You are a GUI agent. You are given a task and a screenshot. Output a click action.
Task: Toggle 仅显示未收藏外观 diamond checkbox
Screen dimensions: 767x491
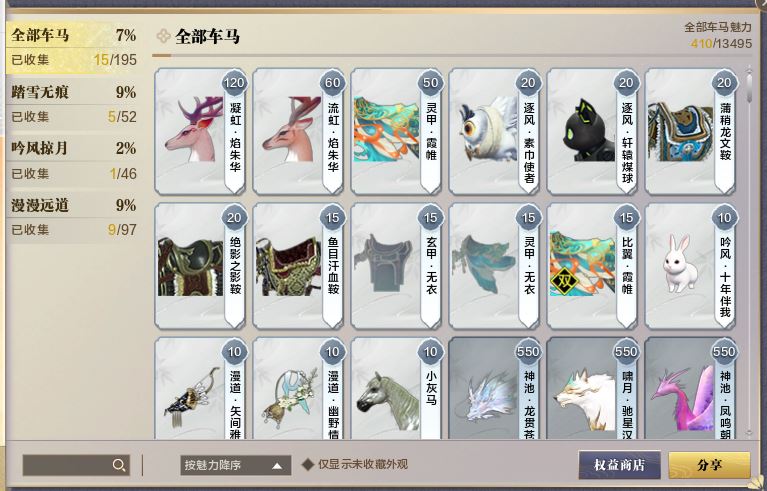(x=308, y=464)
